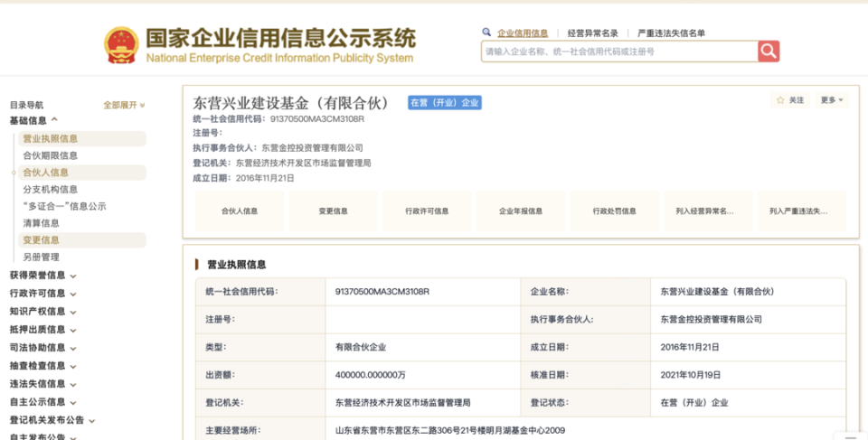Open 合伙人信息 in the sidebar navigation
The height and width of the screenshot is (440, 868).
[82, 173]
